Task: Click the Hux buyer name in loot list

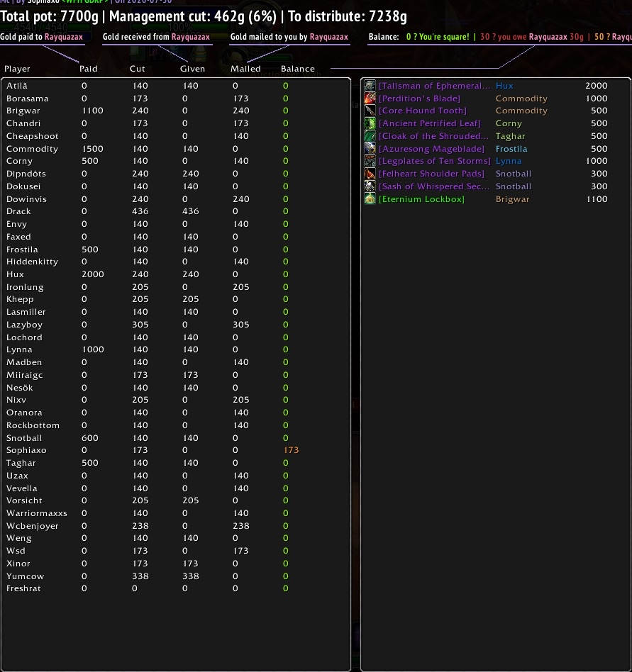Action: click(x=504, y=86)
